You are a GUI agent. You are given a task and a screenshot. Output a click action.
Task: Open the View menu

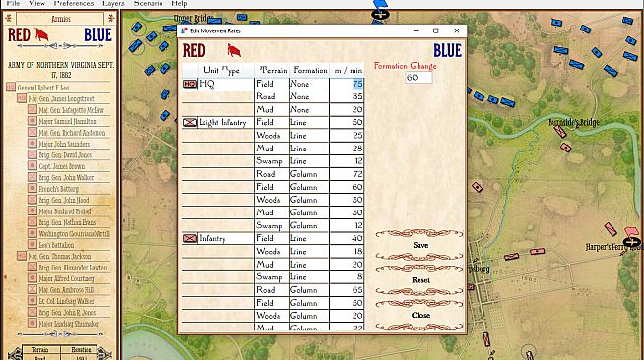point(37,3)
